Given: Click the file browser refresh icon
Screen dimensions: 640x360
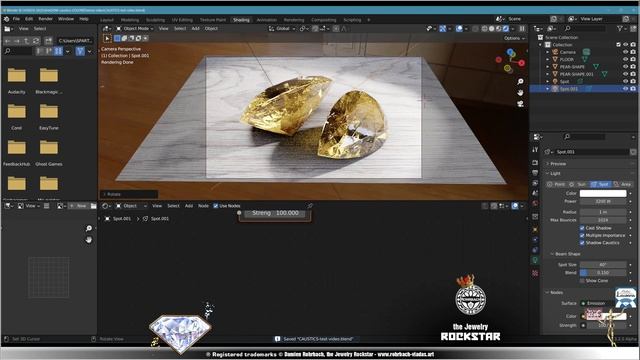Looking at the screenshot, I should click(36, 41).
